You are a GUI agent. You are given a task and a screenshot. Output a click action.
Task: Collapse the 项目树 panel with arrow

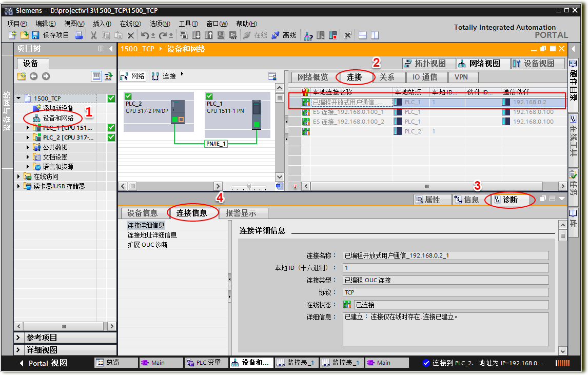[111, 49]
